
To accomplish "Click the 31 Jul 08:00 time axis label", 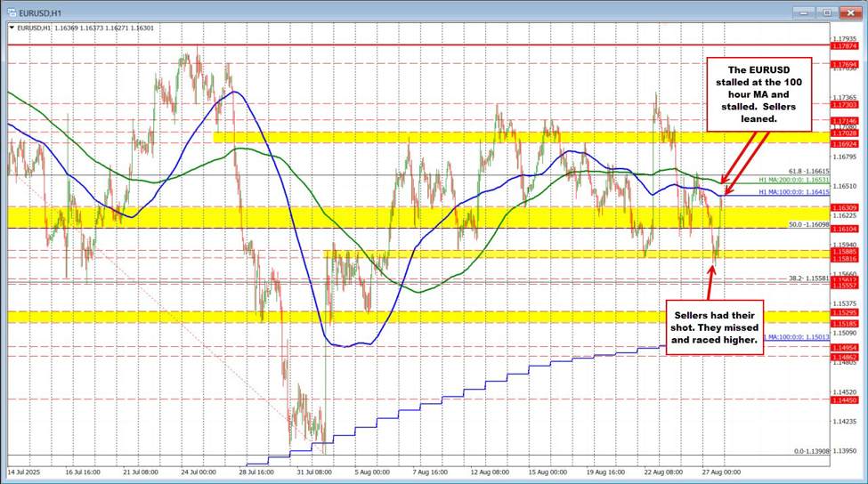I will pos(314,472).
